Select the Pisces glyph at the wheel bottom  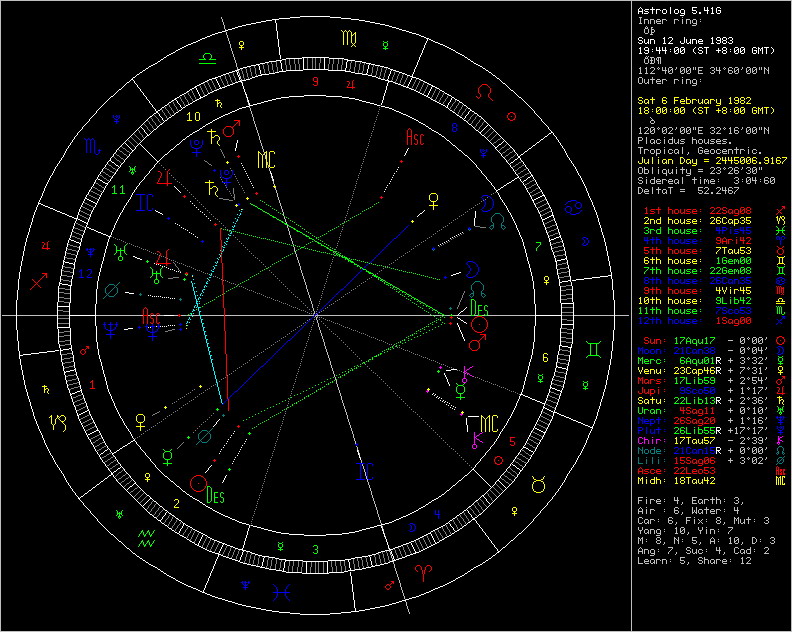click(x=285, y=591)
